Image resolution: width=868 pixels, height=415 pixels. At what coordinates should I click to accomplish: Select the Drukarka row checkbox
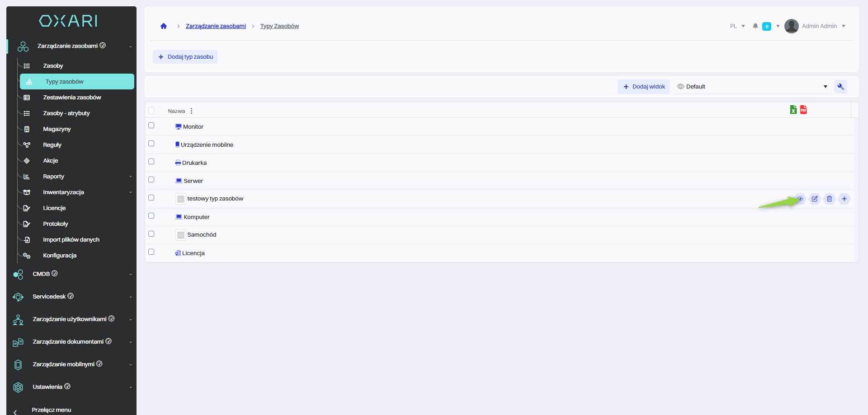pos(151,162)
